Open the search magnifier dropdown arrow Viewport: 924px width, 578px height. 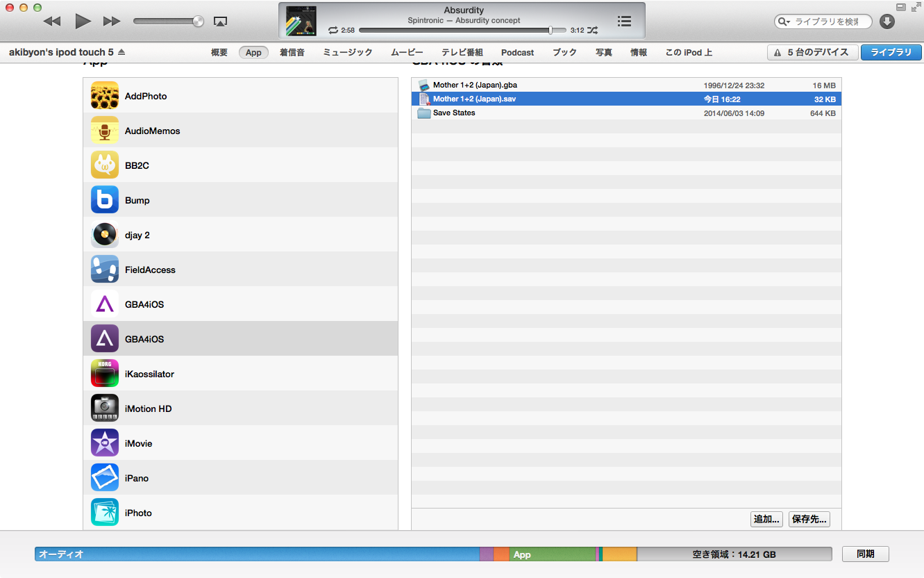pos(784,22)
